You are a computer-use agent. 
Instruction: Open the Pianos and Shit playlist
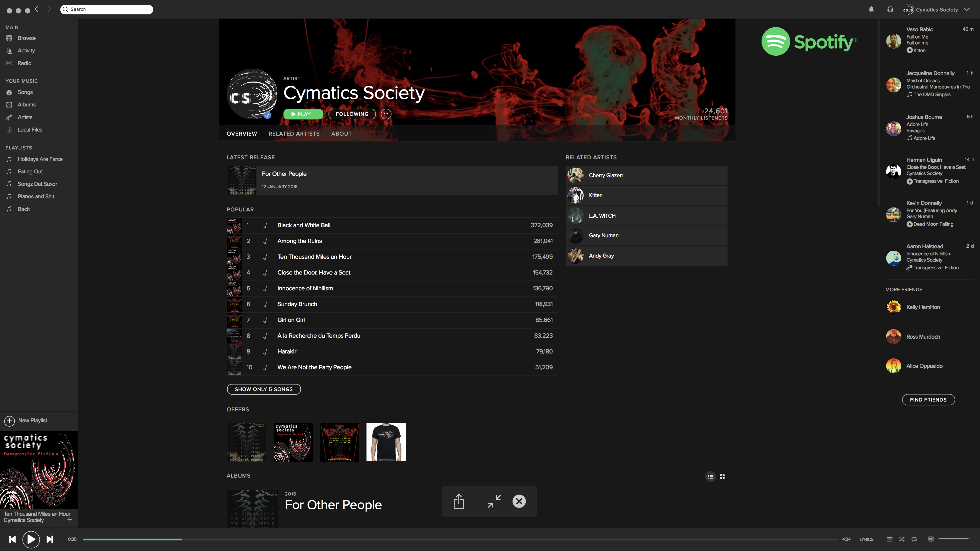[36, 196]
